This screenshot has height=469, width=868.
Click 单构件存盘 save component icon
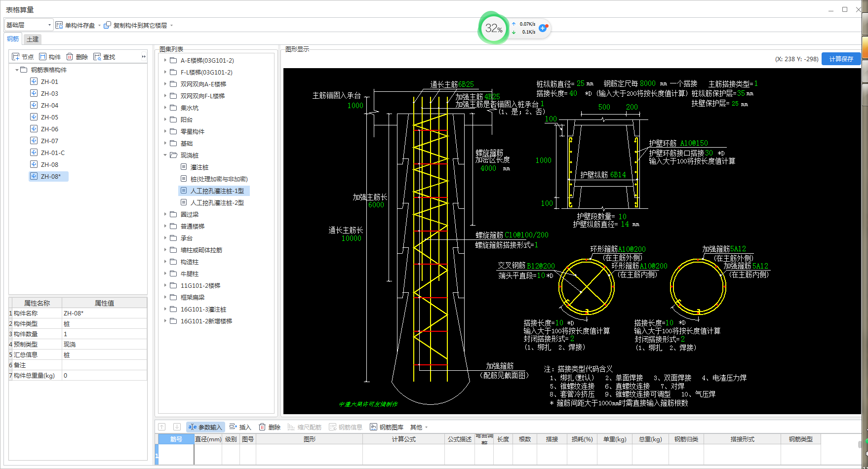click(59, 25)
